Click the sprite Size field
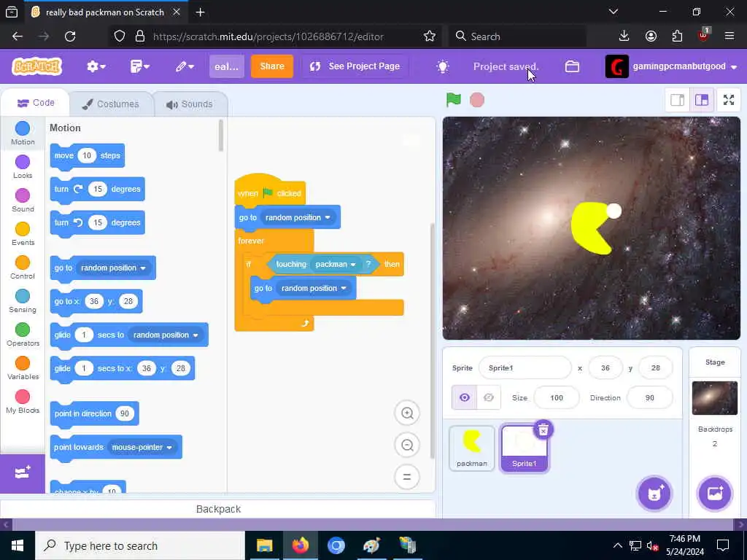Image resolution: width=747 pixels, height=560 pixels. pyautogui.click(x=557, y=397)
